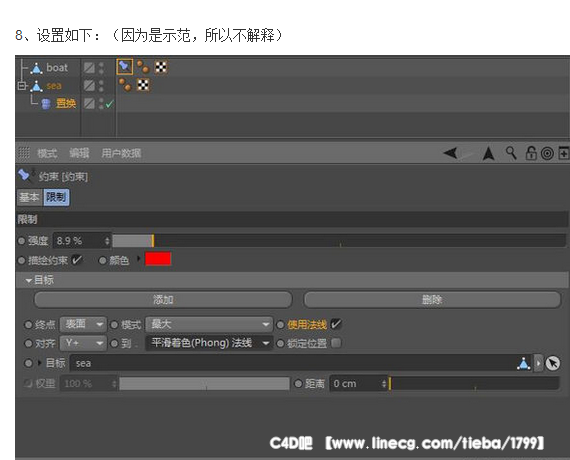
Task: Open the 用户数据 menu
Action: tap(121, 153)
